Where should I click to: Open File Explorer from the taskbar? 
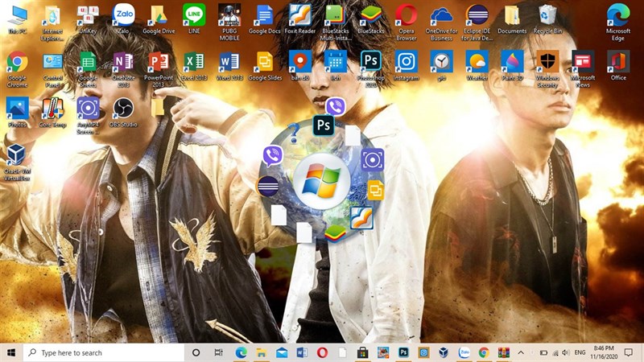[x=261, y=352]
